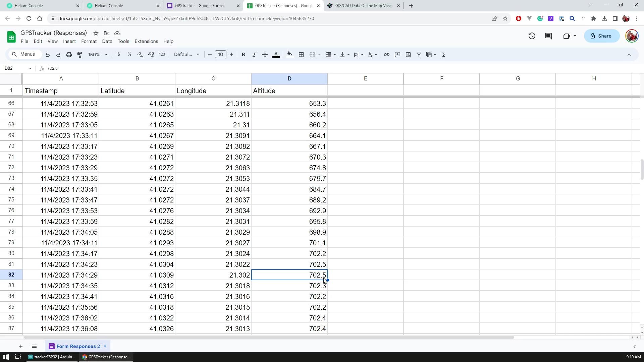
Task: Click the print icon in toolbar
Action: [x=69, y=54]
